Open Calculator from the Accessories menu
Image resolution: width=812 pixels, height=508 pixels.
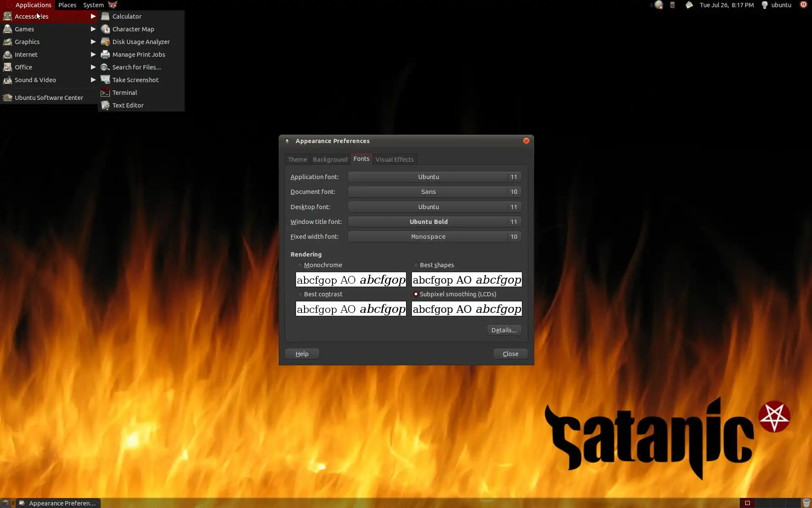(126, 17)
